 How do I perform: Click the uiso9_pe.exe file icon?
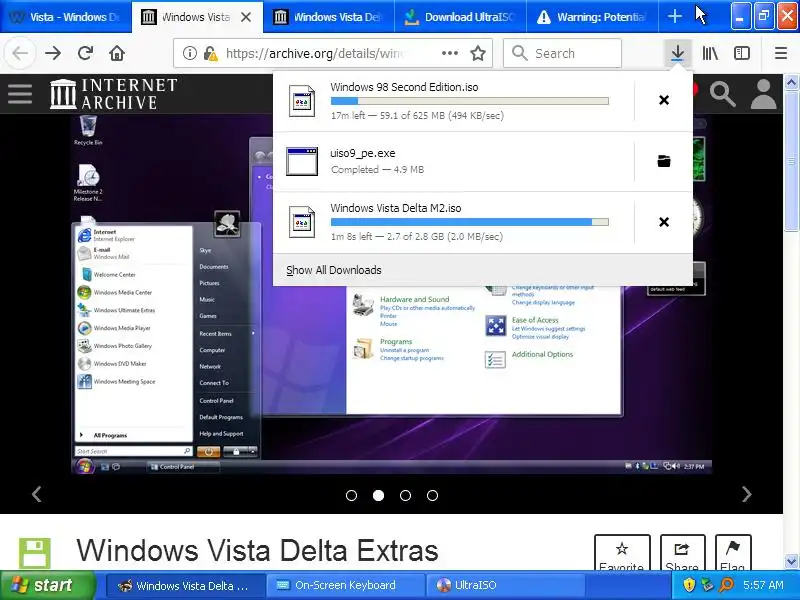pyautogui.click(x=302, y=161)
